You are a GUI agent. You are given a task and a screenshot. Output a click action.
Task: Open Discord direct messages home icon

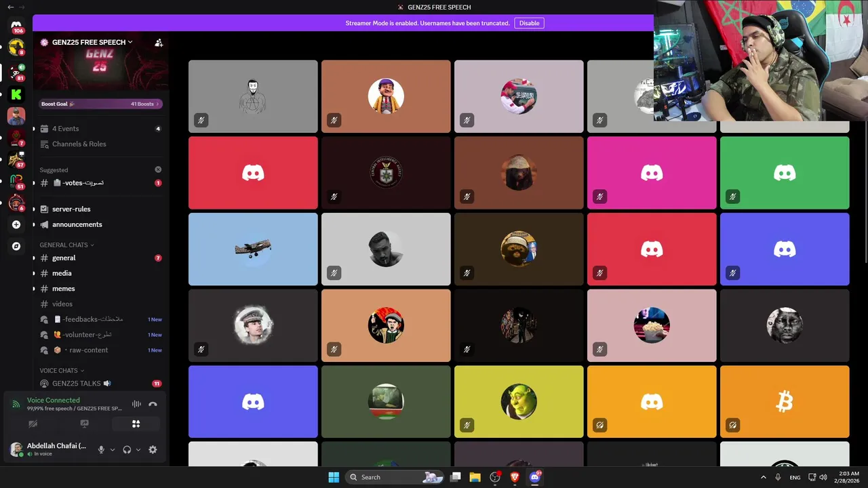pos(16,26)
